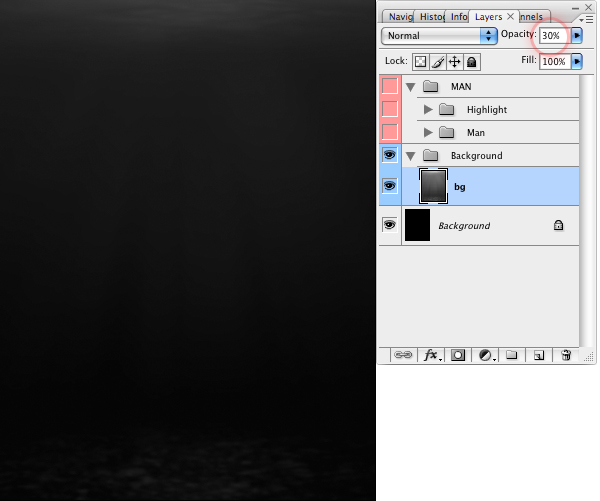600x501 pixels.
Task: Hide the Background group eye icon
Action: coord(390,155)
